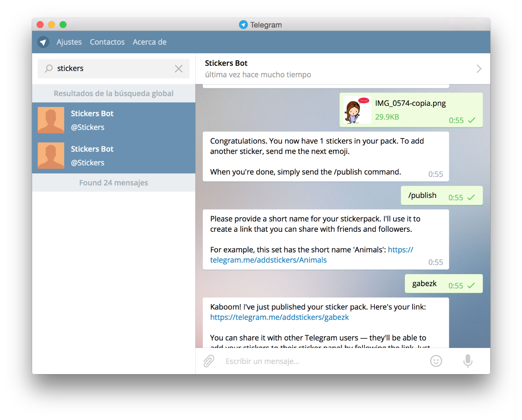
Task: Open the Ajustes menu
Action: [69, 42]
